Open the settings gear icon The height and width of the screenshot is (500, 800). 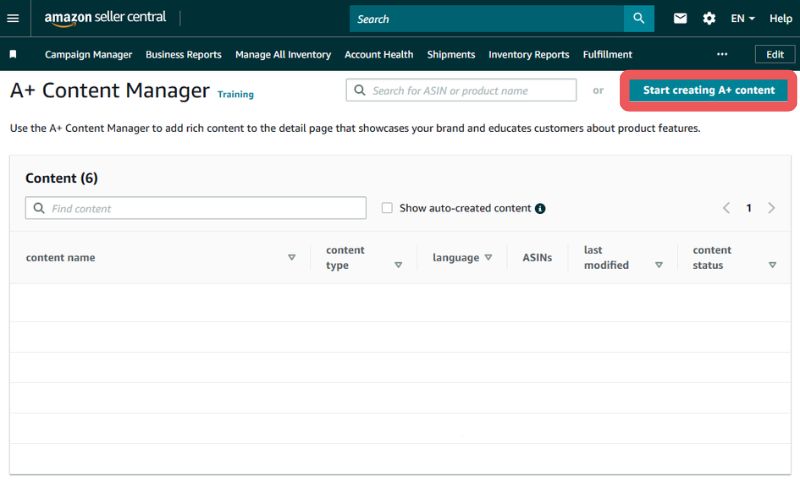[709, 18]
